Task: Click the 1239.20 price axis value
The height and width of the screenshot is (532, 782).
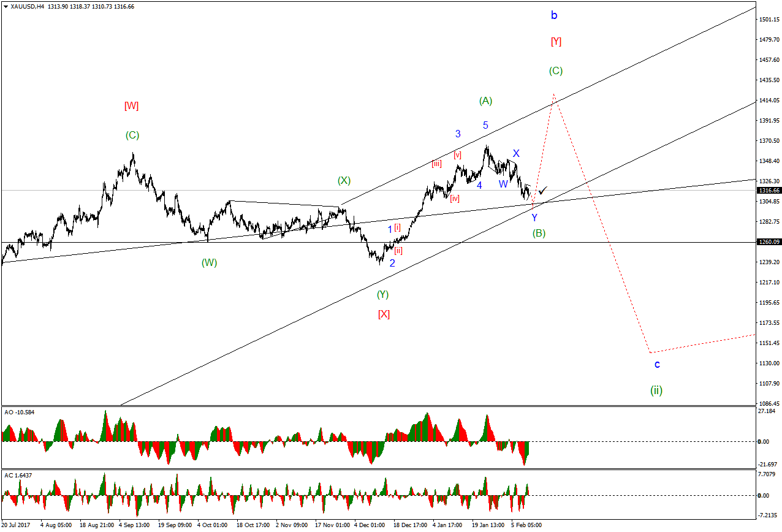Action: (x=769, y=262)
